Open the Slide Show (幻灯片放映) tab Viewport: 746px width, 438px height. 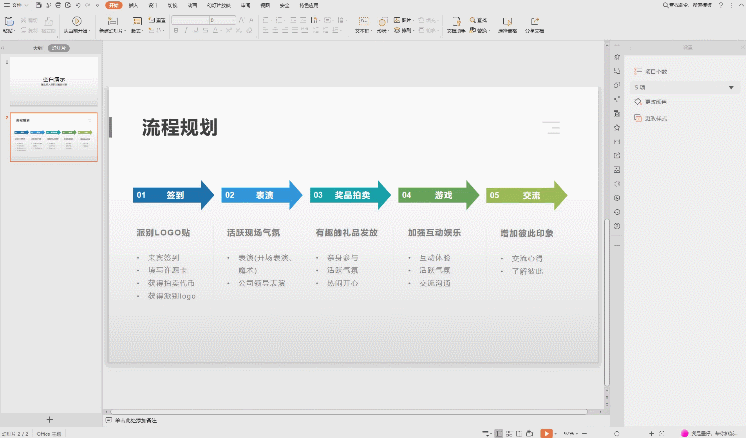coord(218,5)
